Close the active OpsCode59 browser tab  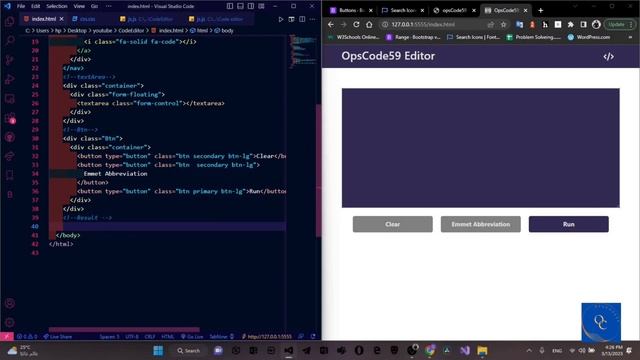[x=526, y=11]
